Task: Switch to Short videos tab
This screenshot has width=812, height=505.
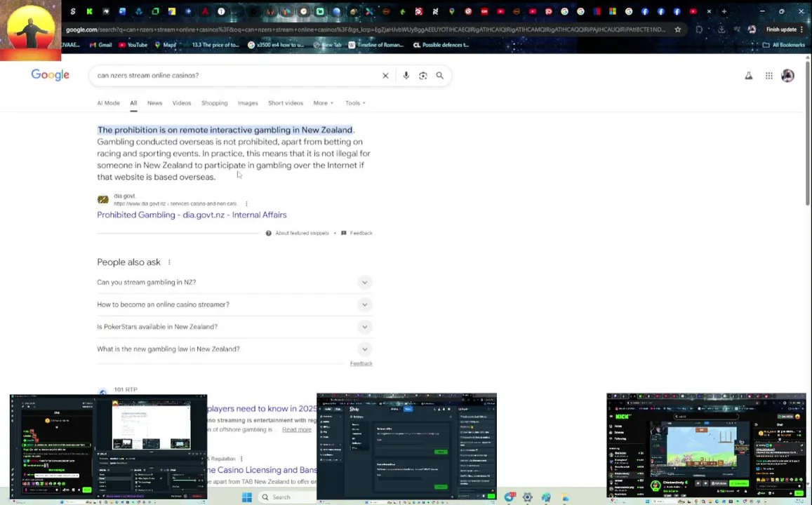Action: coord(286,103)
